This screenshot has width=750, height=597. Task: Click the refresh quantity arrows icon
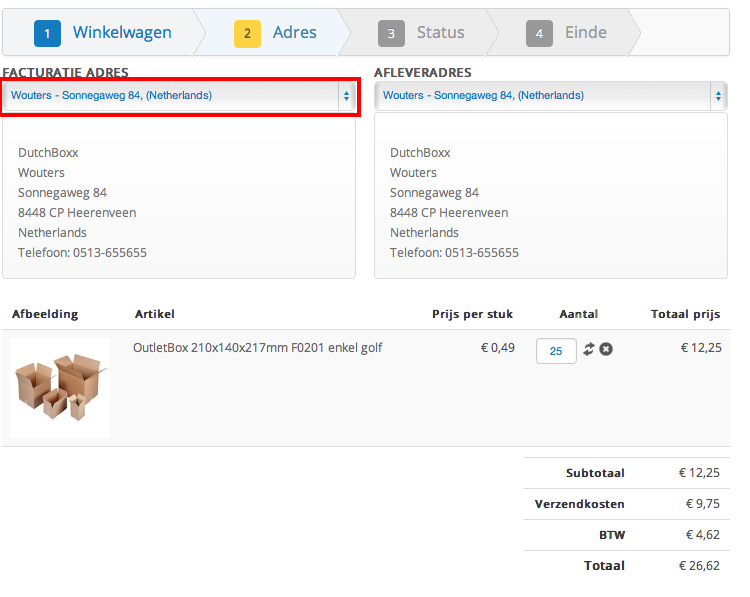click(x=590, y=349)
